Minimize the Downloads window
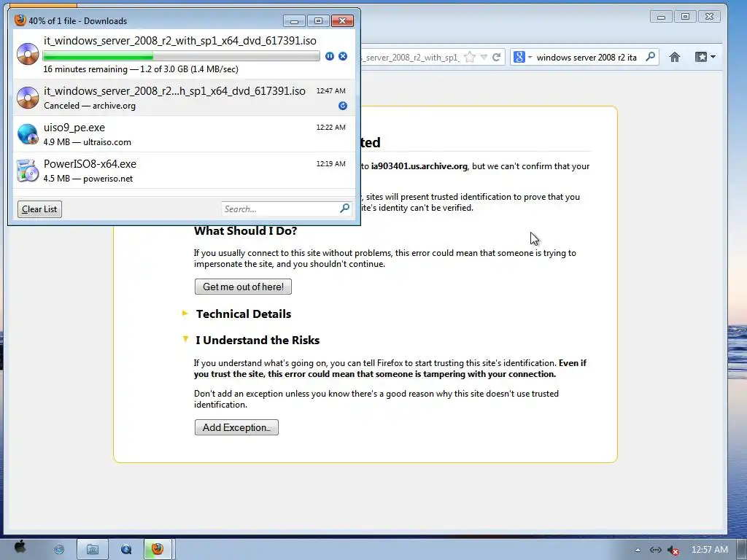 point(294,21)
